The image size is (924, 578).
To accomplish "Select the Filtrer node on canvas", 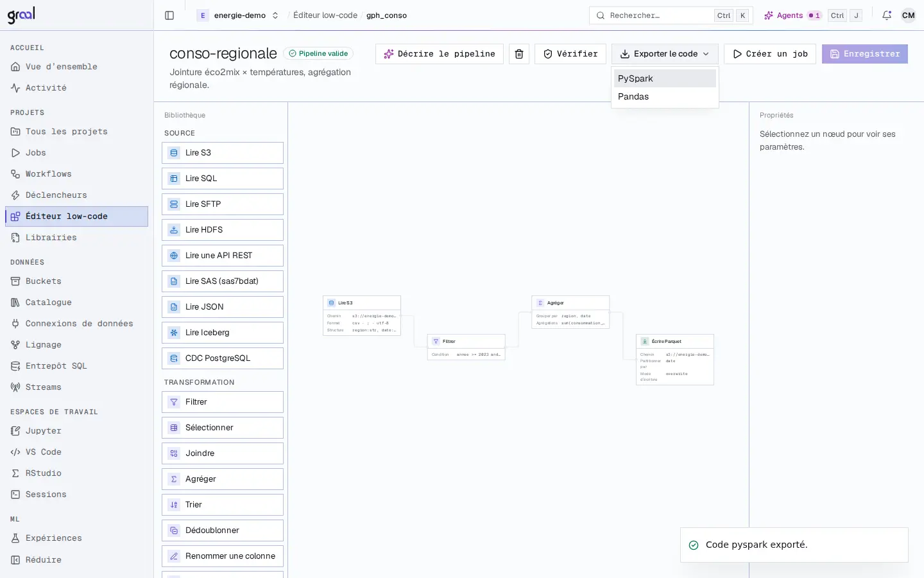I will point(466,347).
